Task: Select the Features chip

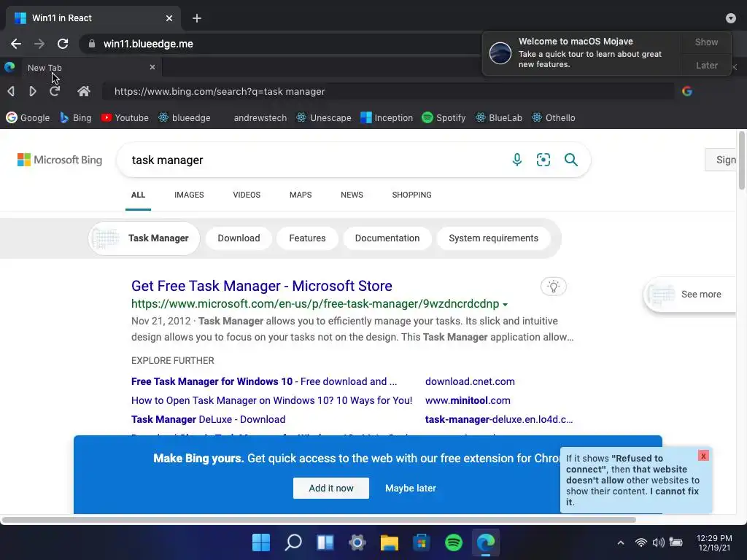Action: click(x=307, y=238)
